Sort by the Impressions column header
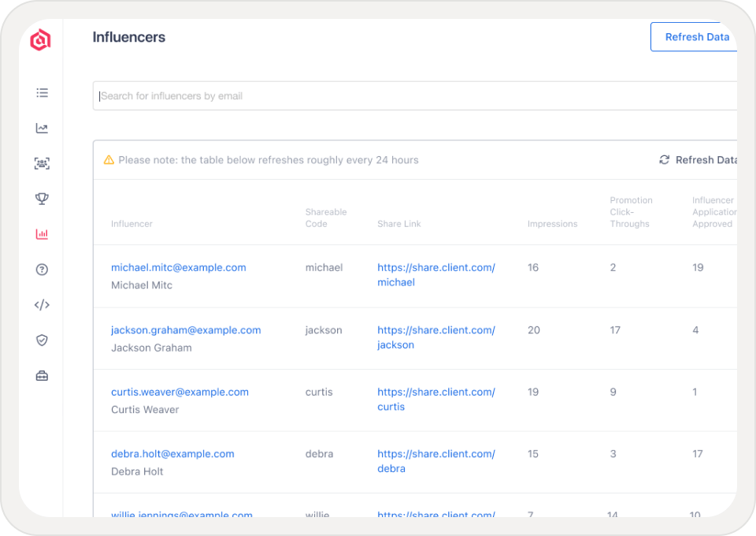 click(552, 224)
